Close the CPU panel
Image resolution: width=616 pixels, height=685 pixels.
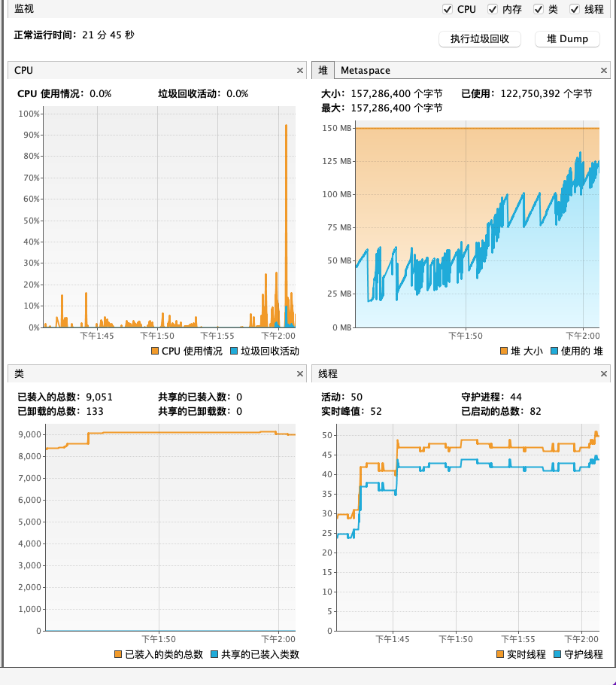[x=300, y=70]
